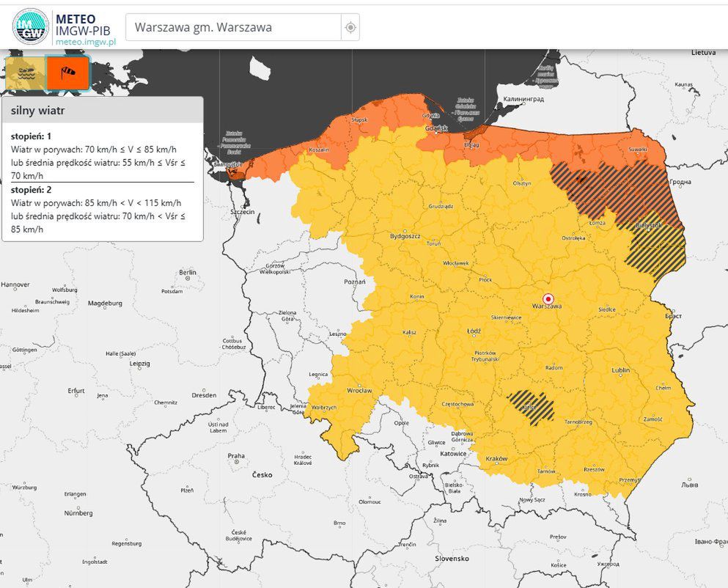
Task: Click the Płock city label
Action: [x=485, y=279]
